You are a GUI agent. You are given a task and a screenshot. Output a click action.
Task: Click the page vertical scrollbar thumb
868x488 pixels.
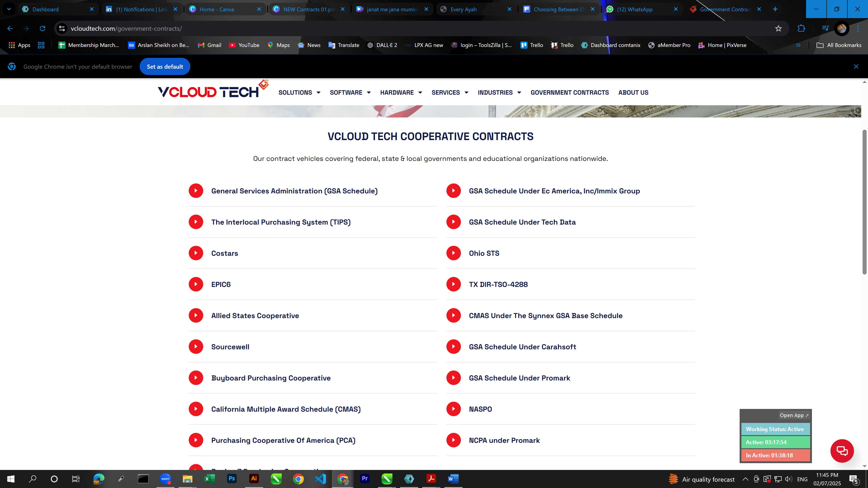point(864,202)
